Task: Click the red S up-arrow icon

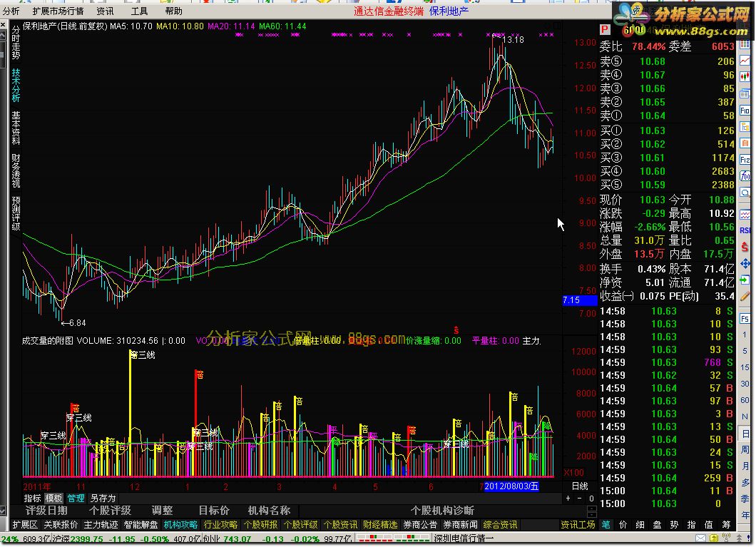Action: [745, 247]
